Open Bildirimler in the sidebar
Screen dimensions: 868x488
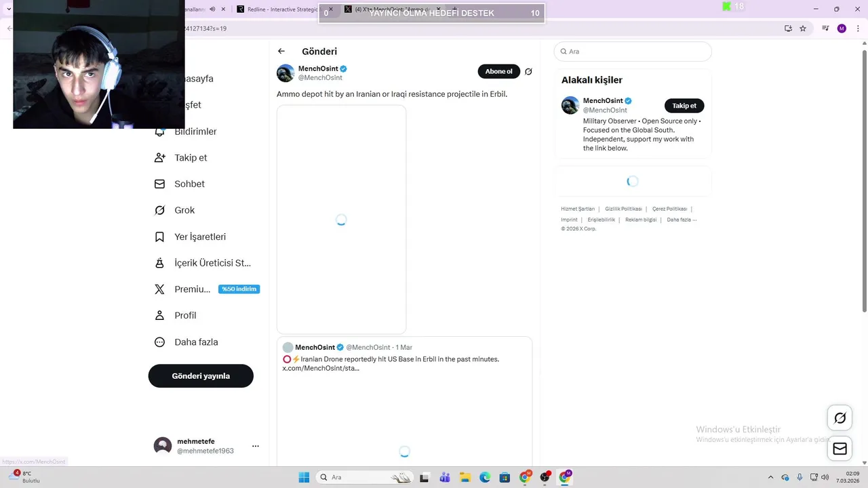195,131
